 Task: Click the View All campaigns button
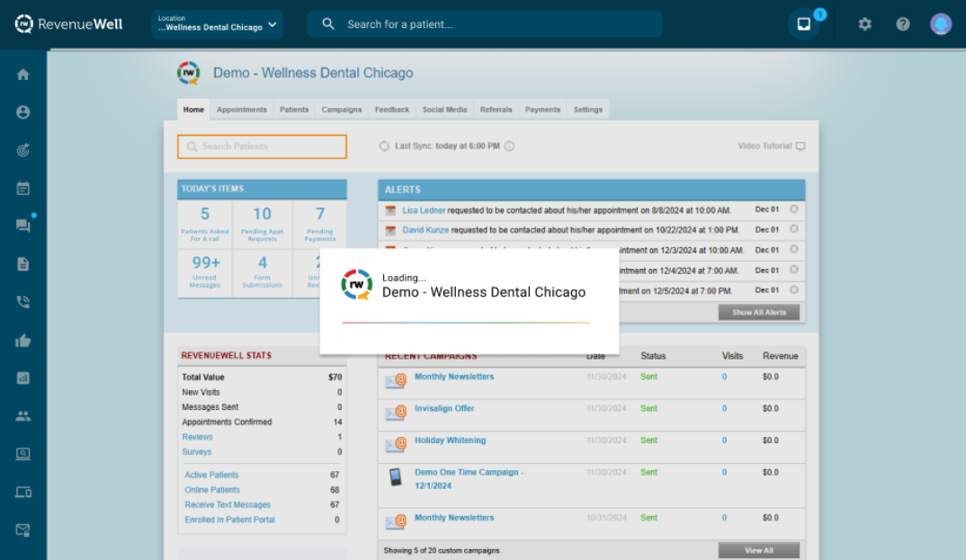(759, 550)
